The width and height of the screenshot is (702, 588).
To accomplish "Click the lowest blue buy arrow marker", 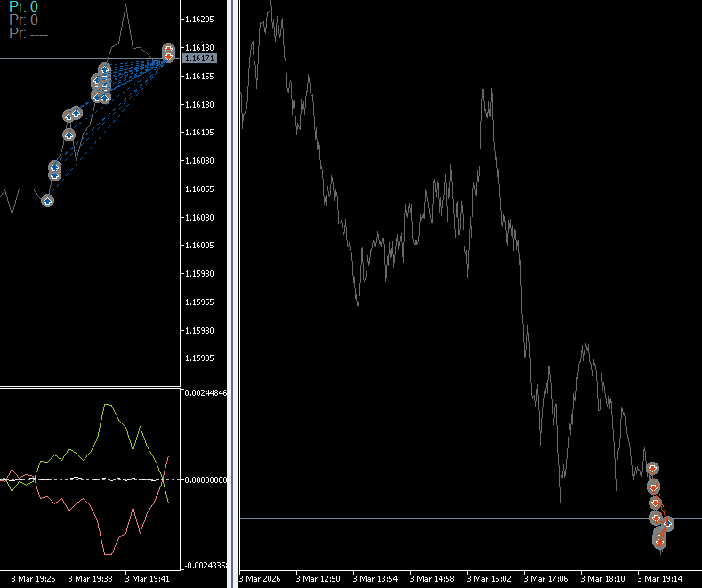I will 47,201.
